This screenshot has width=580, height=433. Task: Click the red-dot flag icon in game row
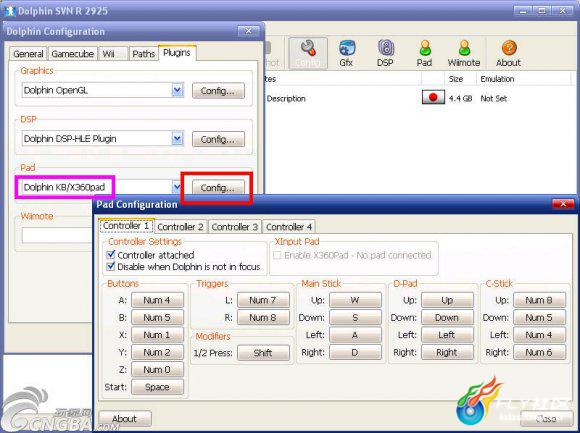433,98
